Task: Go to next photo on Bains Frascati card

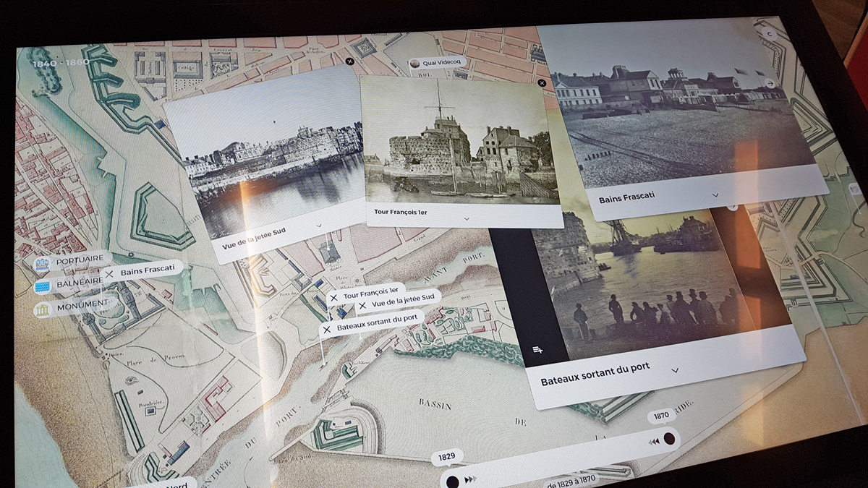Action: click(770, 84)
